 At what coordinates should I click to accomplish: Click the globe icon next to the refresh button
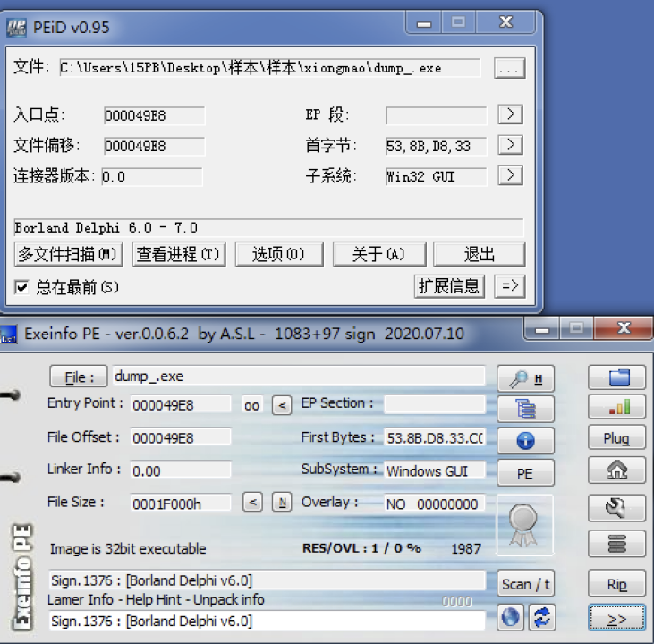510,619
